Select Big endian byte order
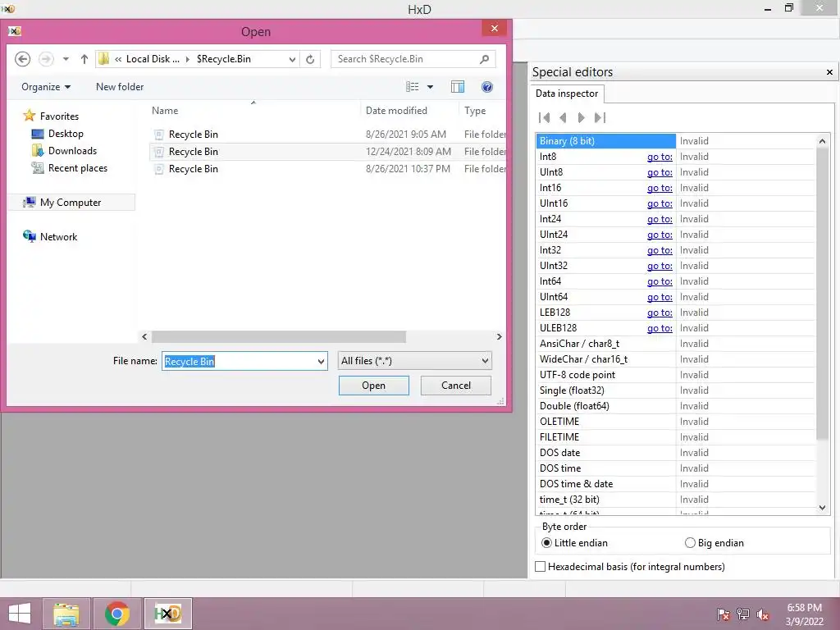 coord(714,543)
